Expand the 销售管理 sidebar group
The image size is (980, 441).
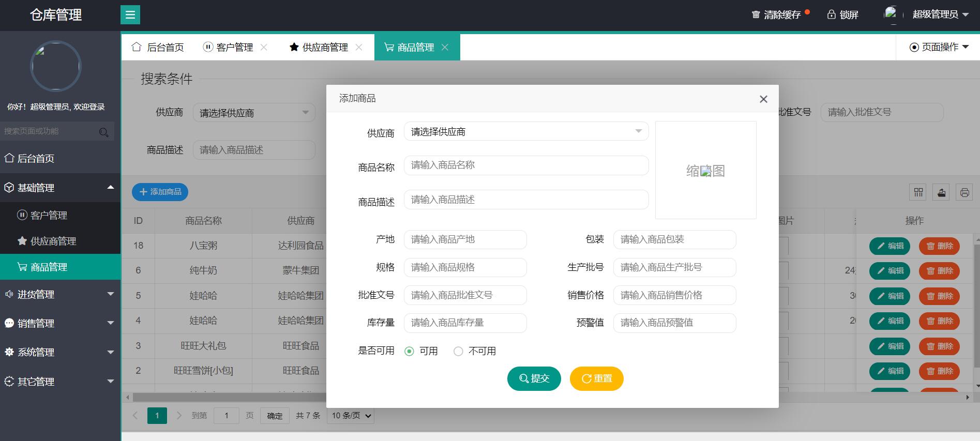[x=60, y=323]
